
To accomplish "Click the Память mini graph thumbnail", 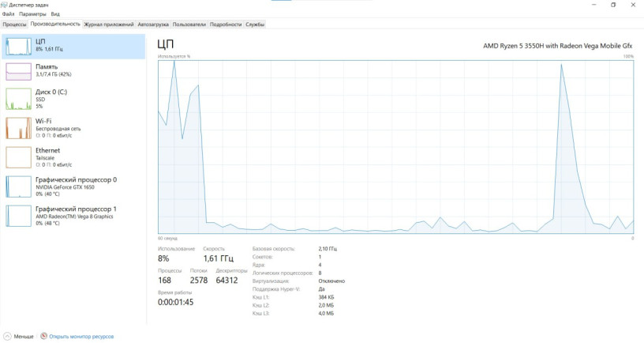I will click(x=18, y=72).
